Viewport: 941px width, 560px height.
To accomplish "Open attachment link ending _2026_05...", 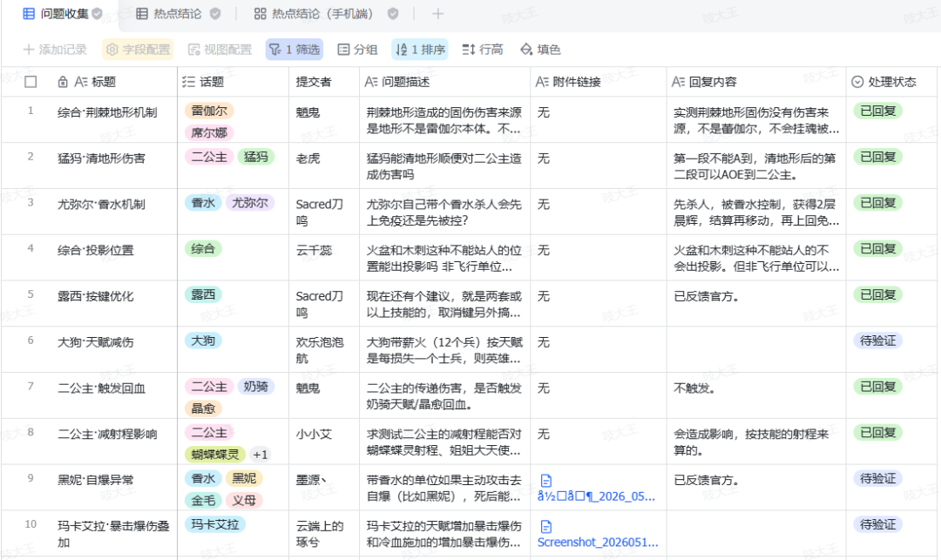I will [596, 496].
